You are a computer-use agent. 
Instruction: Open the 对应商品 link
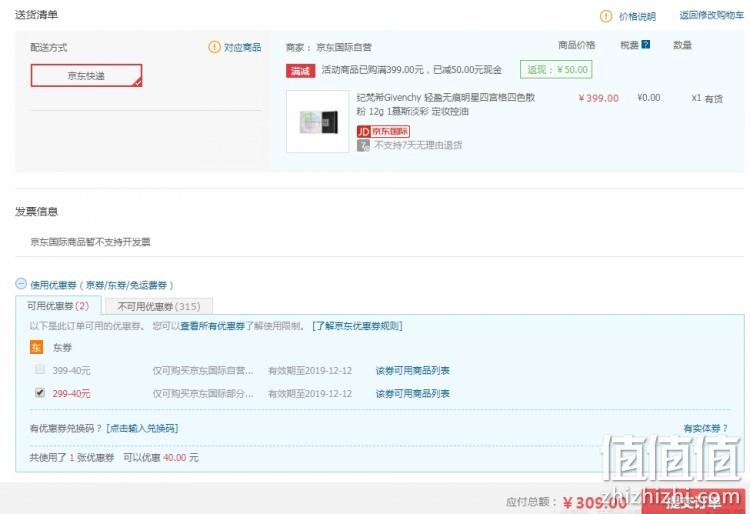coord(243,47)
